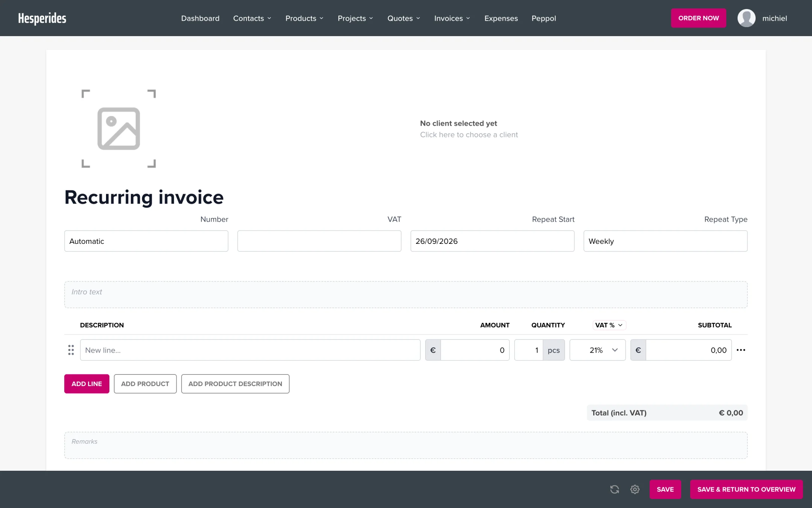Click the line amount field
Screen dimensions: 812x508
click(475, 350)
